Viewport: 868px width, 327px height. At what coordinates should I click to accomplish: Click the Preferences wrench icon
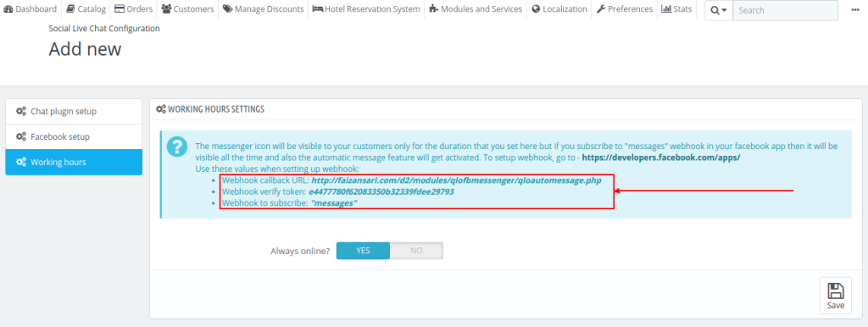coord(601,8)
